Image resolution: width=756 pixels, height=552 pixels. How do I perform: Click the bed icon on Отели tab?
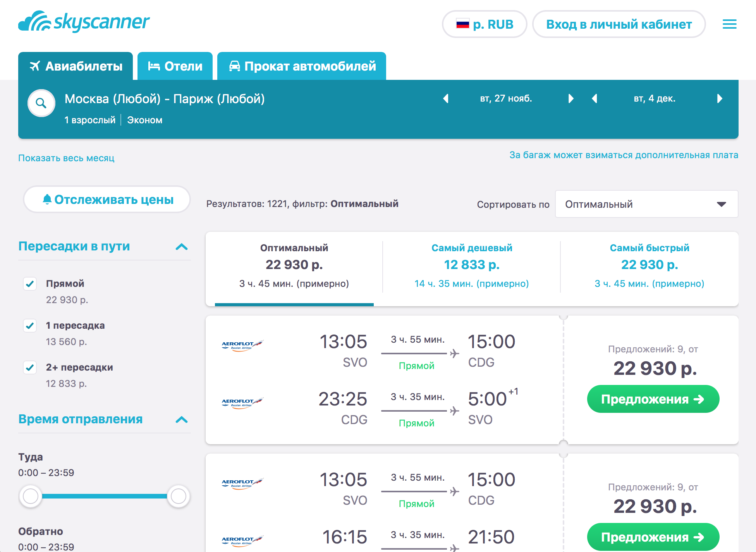click(154, 66)
